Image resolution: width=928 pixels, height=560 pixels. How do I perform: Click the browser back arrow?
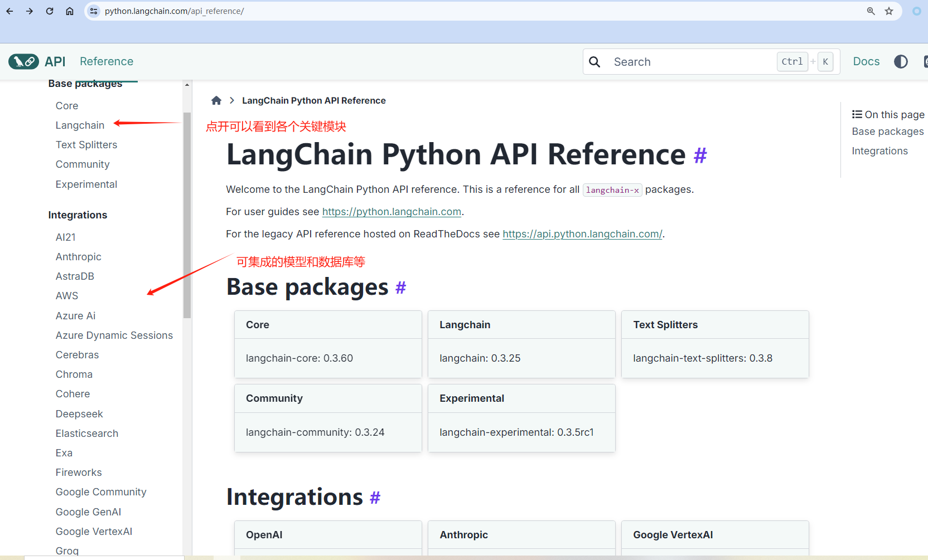coord(9,11)
